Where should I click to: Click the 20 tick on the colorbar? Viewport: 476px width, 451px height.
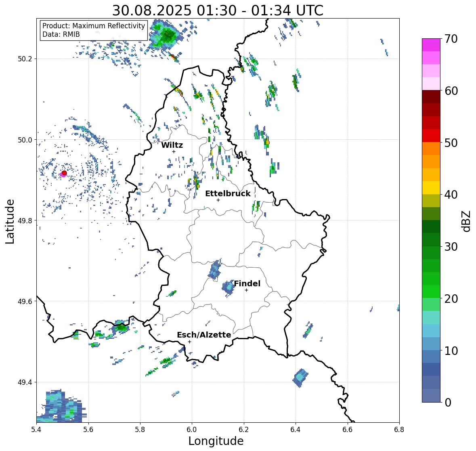pyautogui.click(x=451, y=299)
